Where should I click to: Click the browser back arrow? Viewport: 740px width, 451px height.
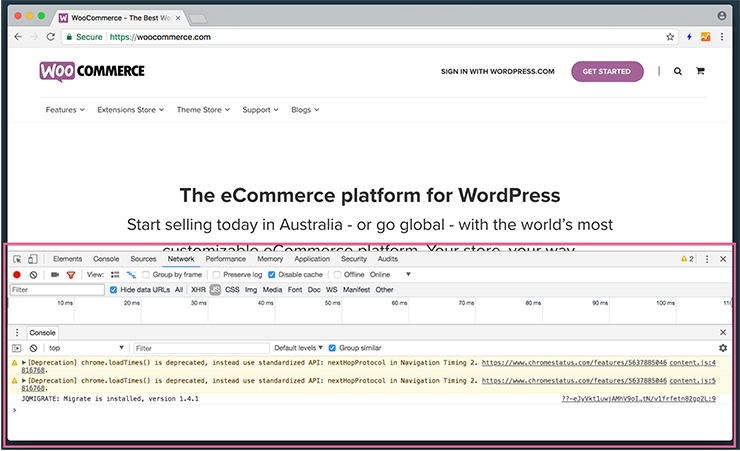click(x=18, y=37)
